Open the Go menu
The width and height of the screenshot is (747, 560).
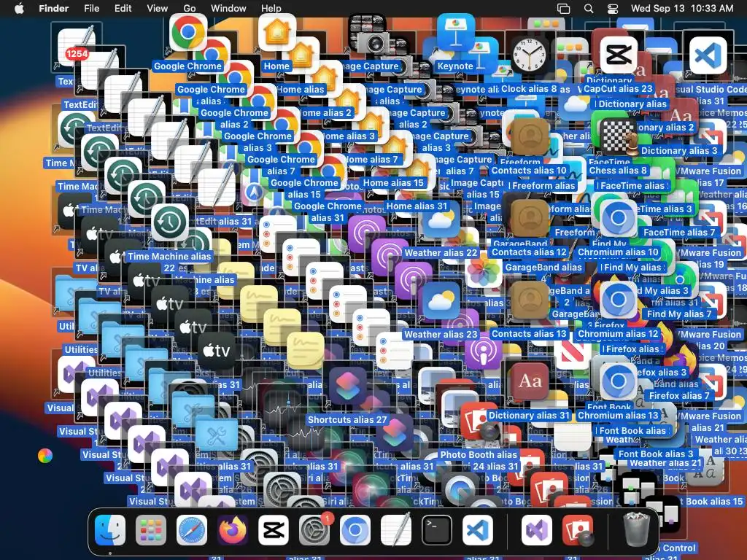[x=190, y=8]
